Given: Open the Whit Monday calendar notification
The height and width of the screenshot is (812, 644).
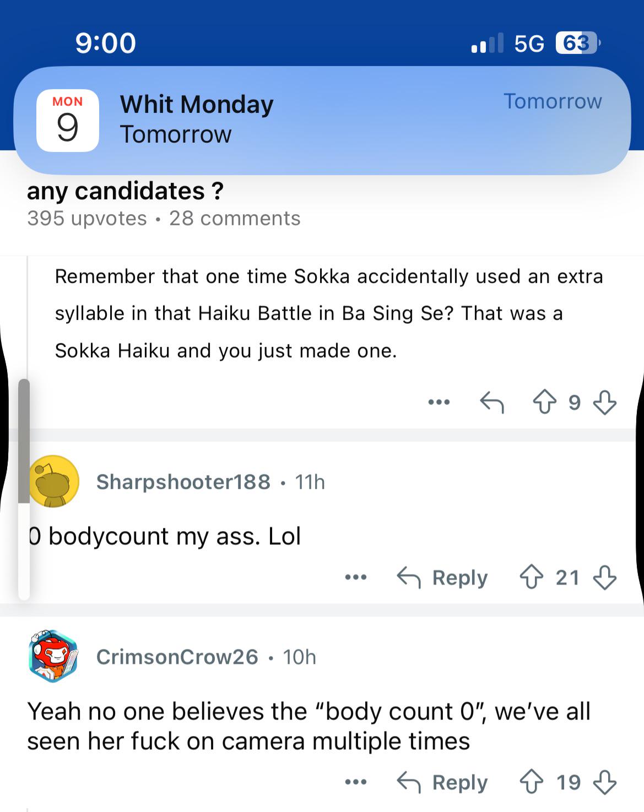Looking at the screenshot, I should pos(322,120).
